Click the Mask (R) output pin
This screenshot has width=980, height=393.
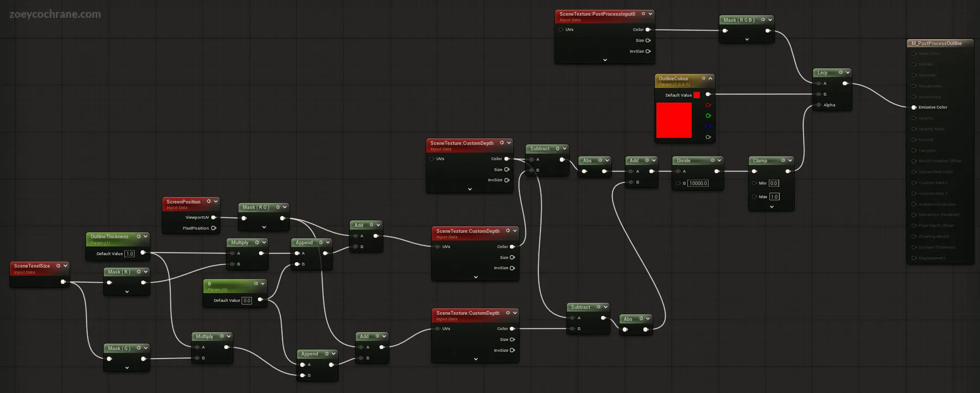coord(143,283)
